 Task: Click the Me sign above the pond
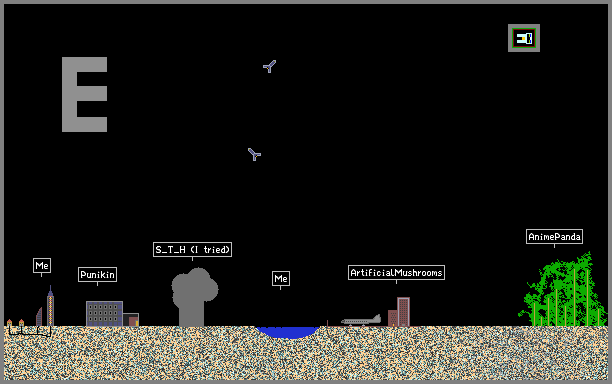pos(281,279)
